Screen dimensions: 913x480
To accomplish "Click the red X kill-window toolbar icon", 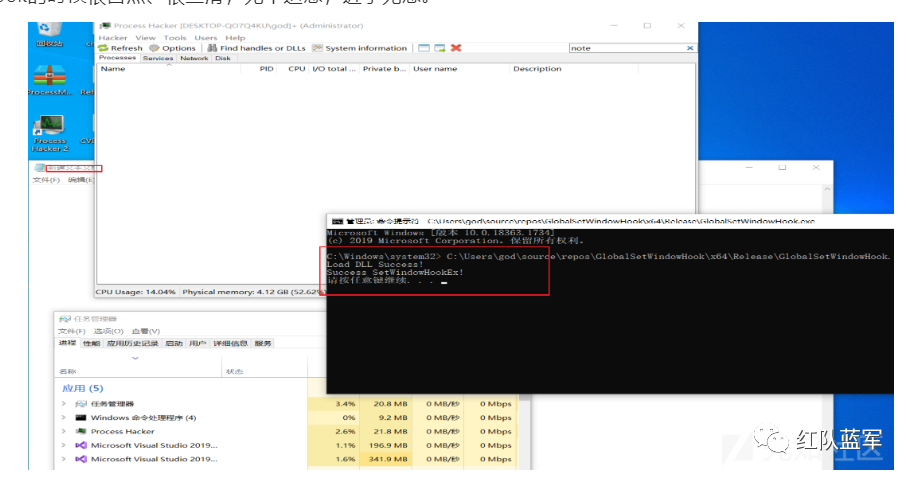I will pos(456,48).
